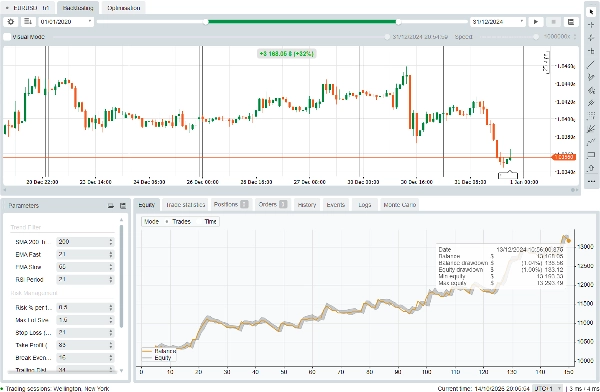Open the Monte Carlo tab
Image resolution: width=600 pixels, height=392 pixels.
point(399,205)
